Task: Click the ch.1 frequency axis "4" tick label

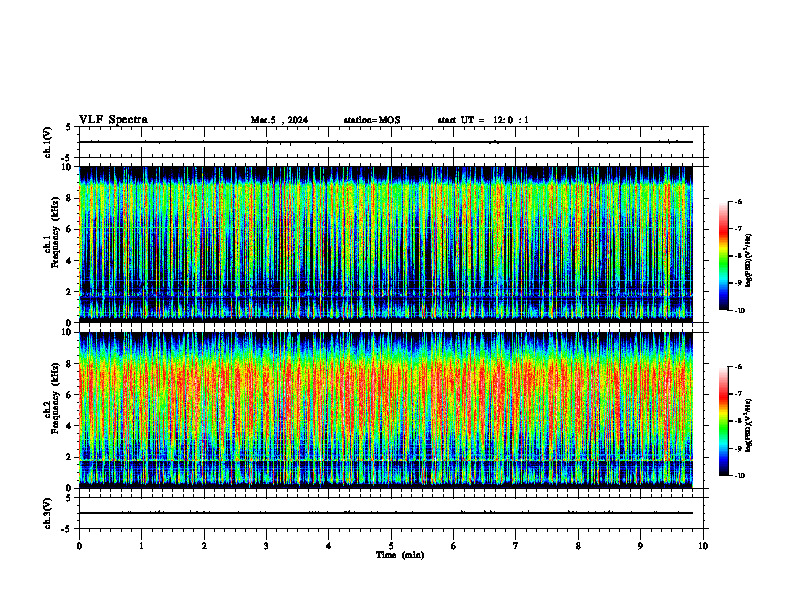Action: (70, 261)
